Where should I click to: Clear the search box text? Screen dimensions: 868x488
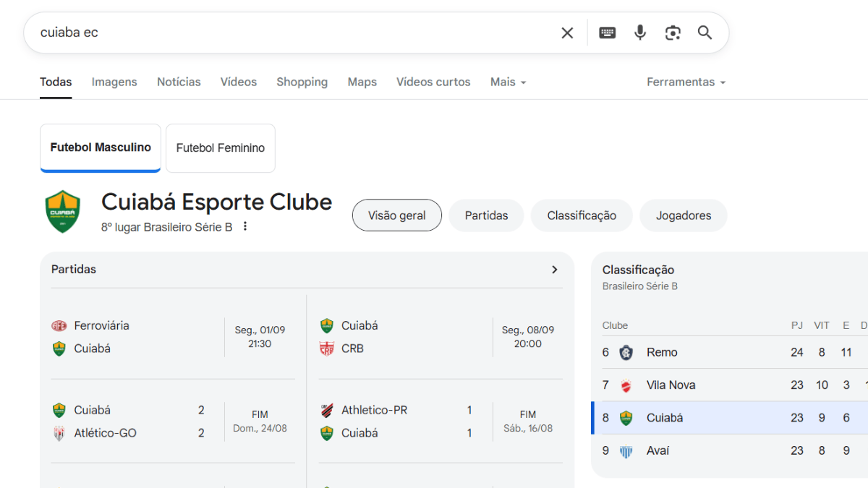[567, 33]
